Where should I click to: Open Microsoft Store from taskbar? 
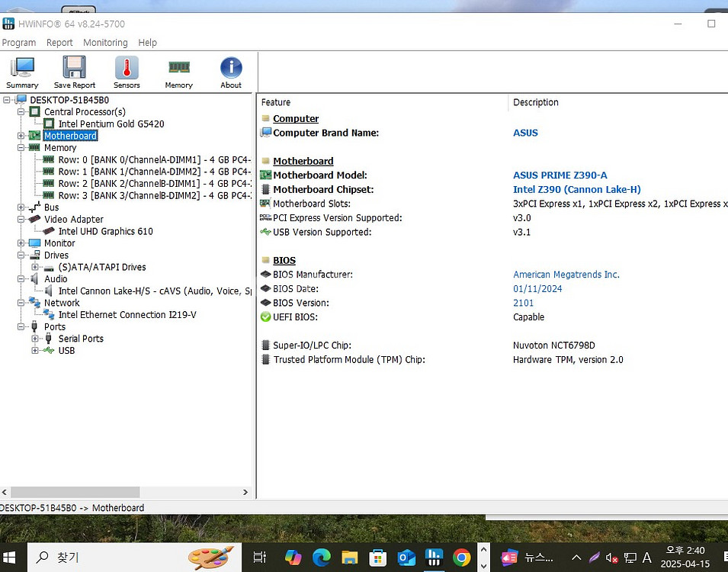pyautogui.click(x=377, y=558)
